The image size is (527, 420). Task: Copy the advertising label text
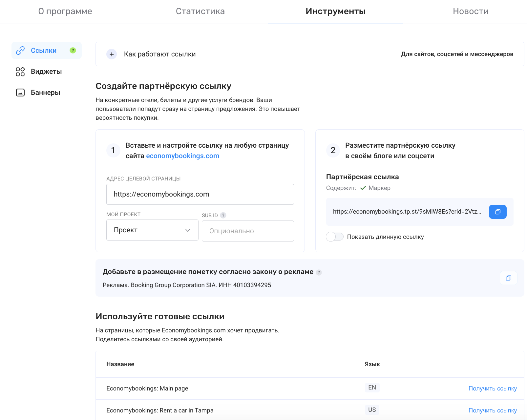coord(508,278)
